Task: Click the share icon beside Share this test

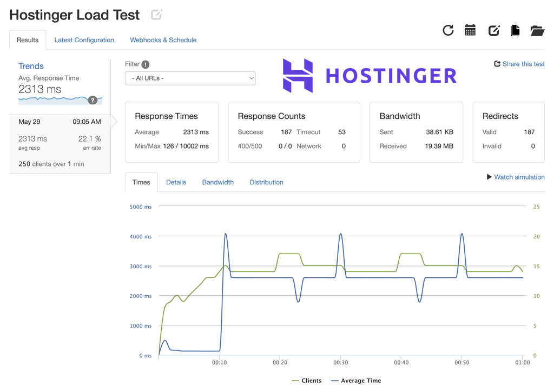Action: coord(497,64)
